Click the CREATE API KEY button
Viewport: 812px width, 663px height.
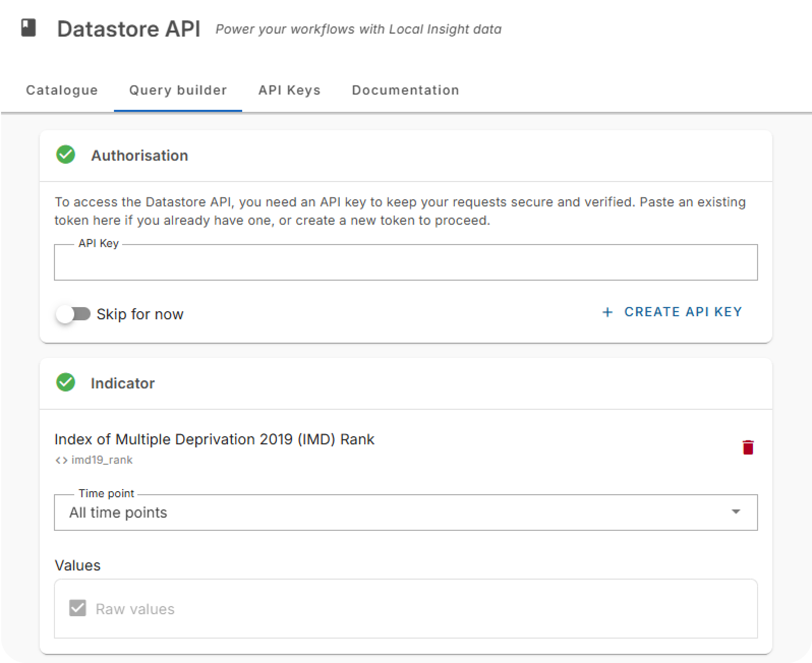[672, 312]
